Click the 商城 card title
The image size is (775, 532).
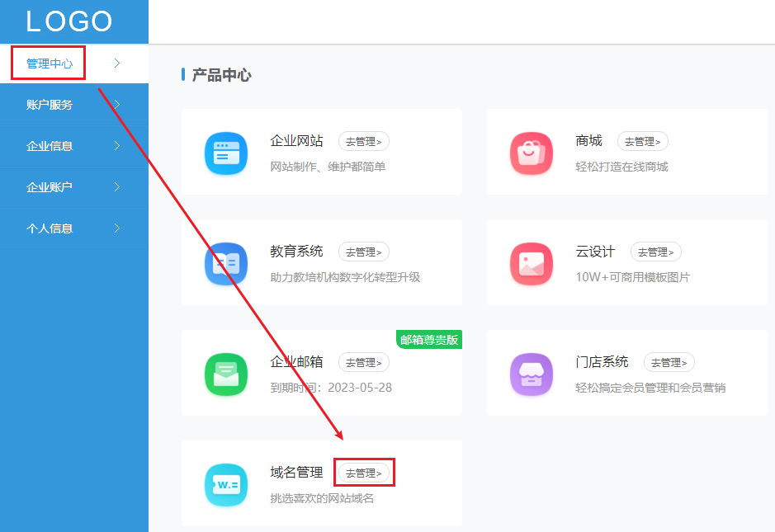click(588, 141)
